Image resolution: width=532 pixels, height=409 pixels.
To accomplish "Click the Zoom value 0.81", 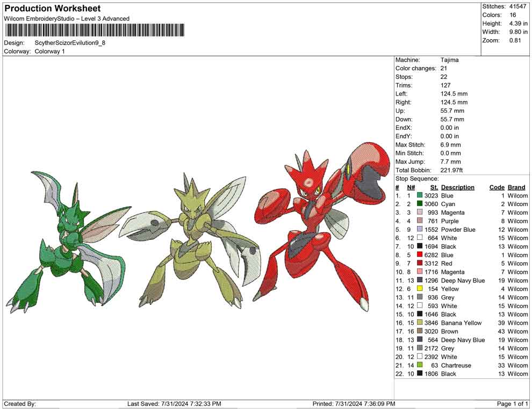I will (515, 40).
